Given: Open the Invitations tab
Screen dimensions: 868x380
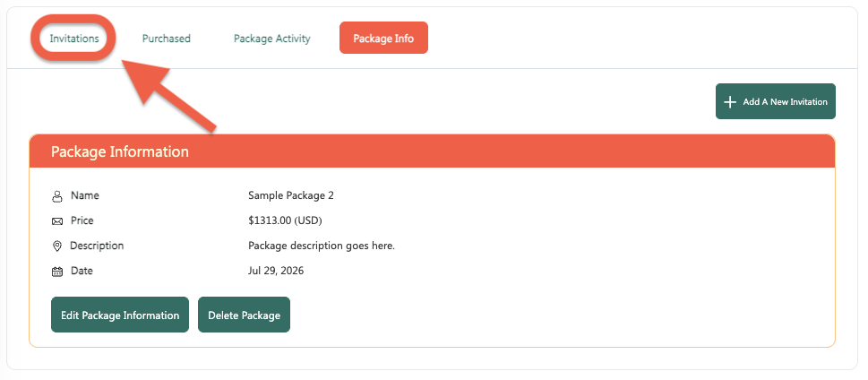Looking at the screenshot, I should [74, 39].
